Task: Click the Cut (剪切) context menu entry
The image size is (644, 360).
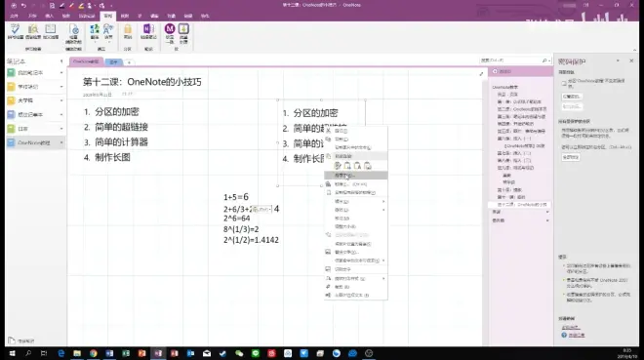Action: [x=356, y=131]
